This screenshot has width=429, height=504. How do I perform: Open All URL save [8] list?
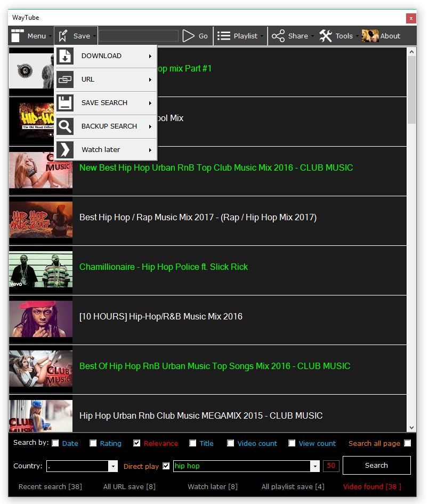click(129, 486)
